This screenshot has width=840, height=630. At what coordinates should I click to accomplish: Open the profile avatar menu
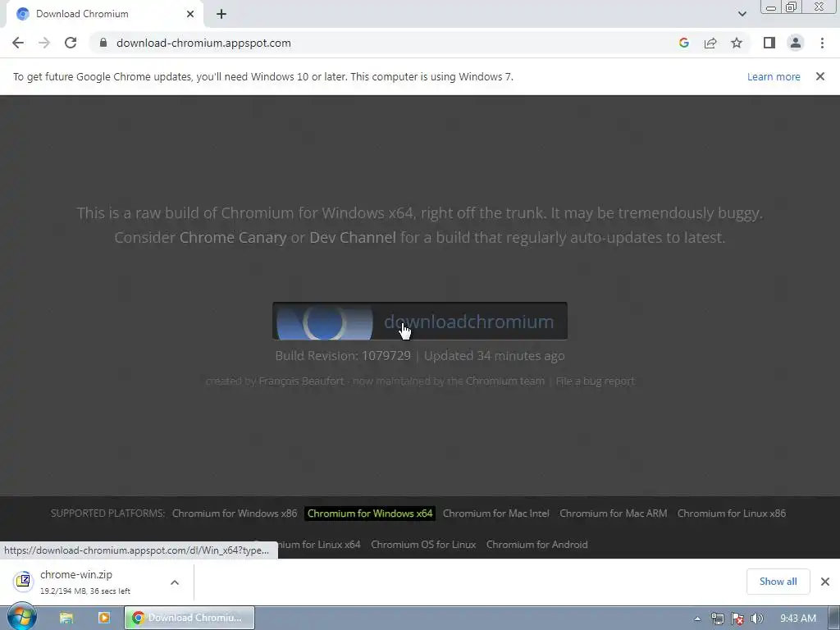[x=796, y=43]
